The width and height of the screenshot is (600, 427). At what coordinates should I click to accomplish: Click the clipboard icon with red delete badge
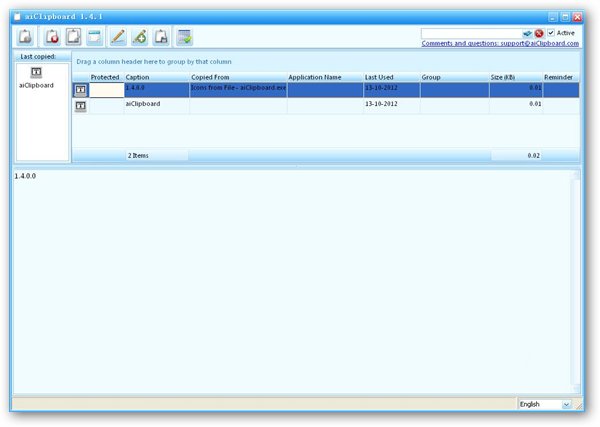pos(52,37)
